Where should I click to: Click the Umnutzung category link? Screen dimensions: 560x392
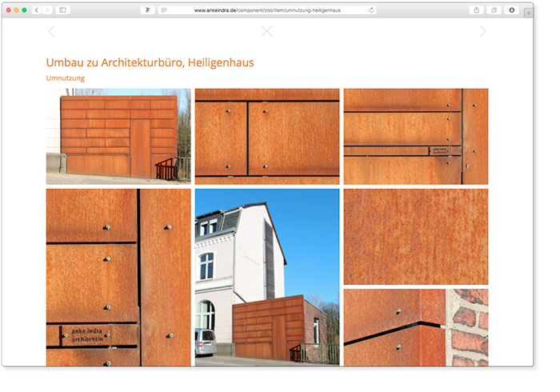(x=66, y=78)
